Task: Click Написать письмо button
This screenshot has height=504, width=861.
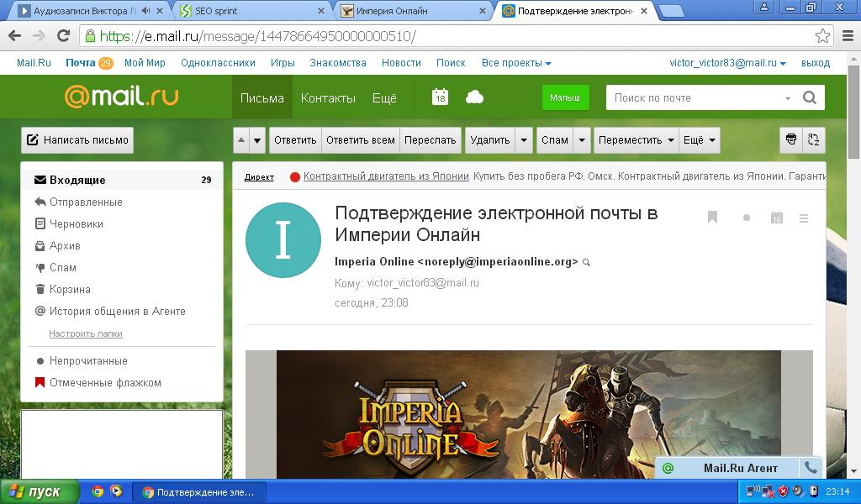Action: (77, 139)
